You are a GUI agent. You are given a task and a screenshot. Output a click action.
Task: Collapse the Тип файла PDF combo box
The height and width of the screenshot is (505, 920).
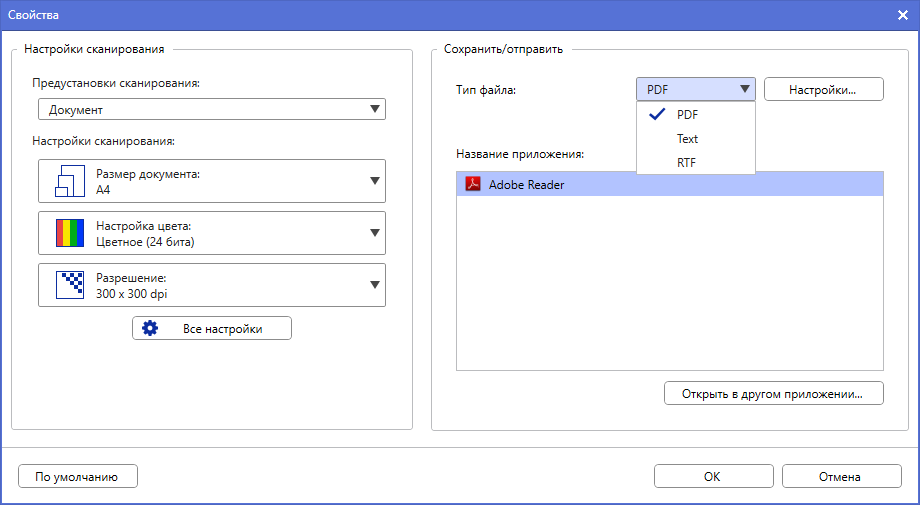click(x=696, y=89)
